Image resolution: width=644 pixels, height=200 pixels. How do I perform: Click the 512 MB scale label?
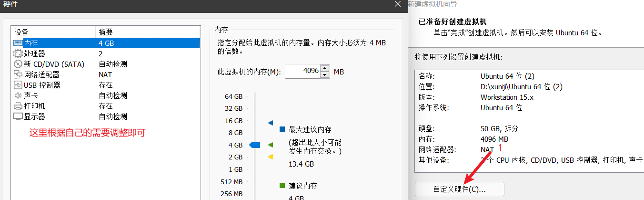click(x=232, y=182)
